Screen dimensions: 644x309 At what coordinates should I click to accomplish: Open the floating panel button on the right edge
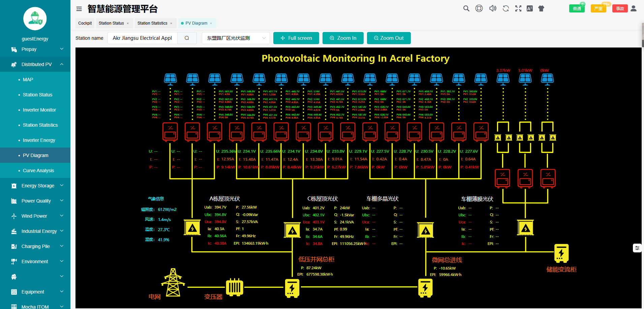coord(637,248)
